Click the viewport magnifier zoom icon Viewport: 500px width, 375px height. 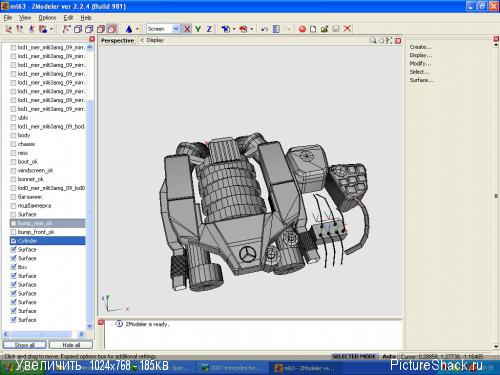pyautogui.click(x=373, y=40)
